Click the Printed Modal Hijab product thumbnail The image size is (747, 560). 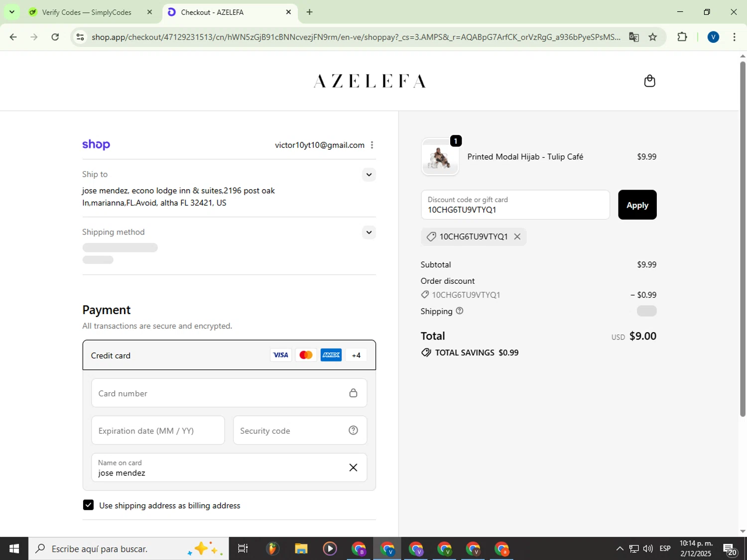click(440, 157)
